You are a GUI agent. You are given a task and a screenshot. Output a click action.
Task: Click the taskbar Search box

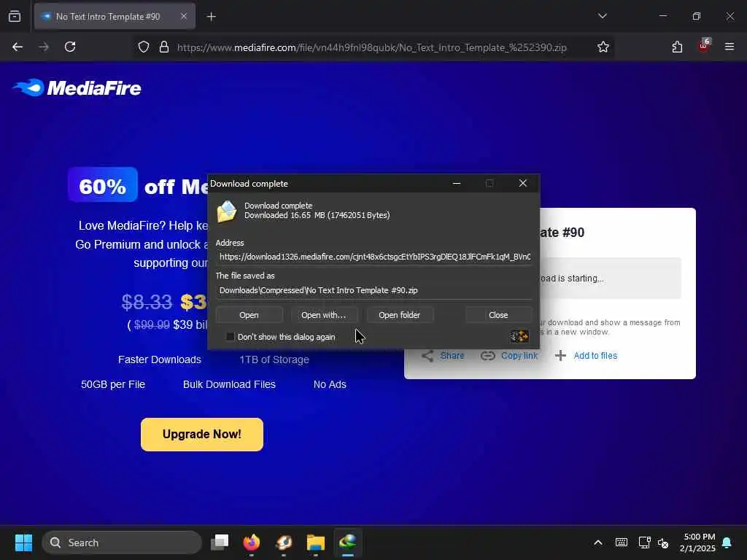pos(122,542)
